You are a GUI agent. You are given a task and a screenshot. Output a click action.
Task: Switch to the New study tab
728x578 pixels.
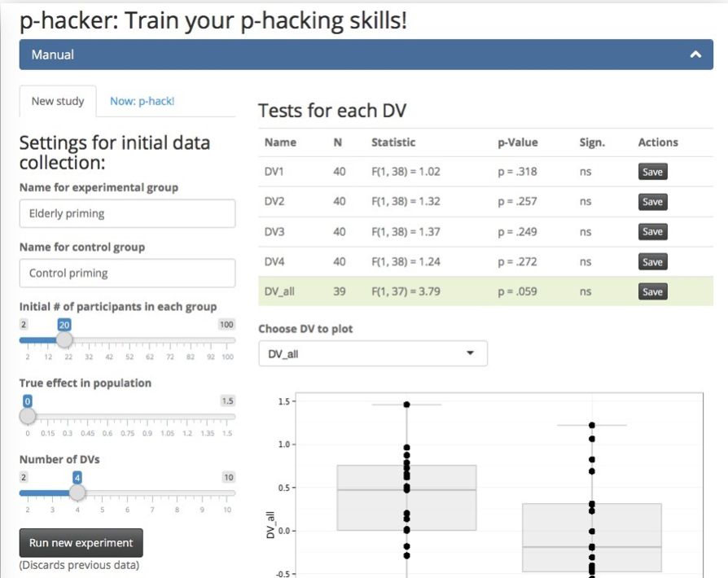tap(58, 101)
